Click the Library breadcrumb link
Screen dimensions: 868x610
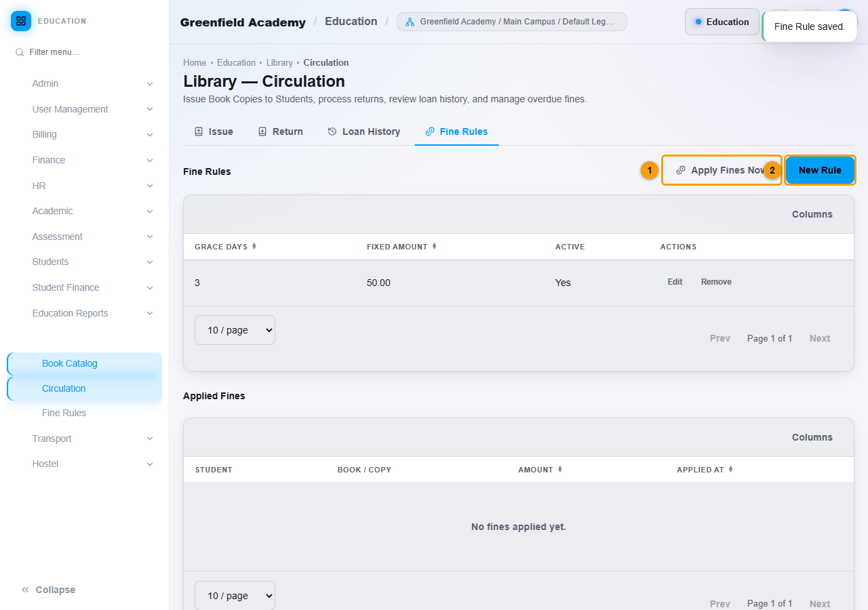(279, 62)
